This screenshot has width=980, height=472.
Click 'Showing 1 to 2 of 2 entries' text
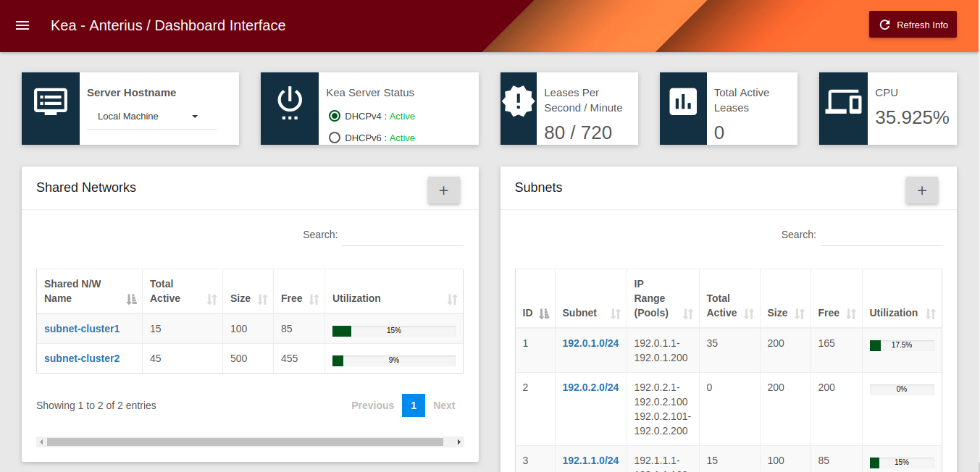coord(96,405)
